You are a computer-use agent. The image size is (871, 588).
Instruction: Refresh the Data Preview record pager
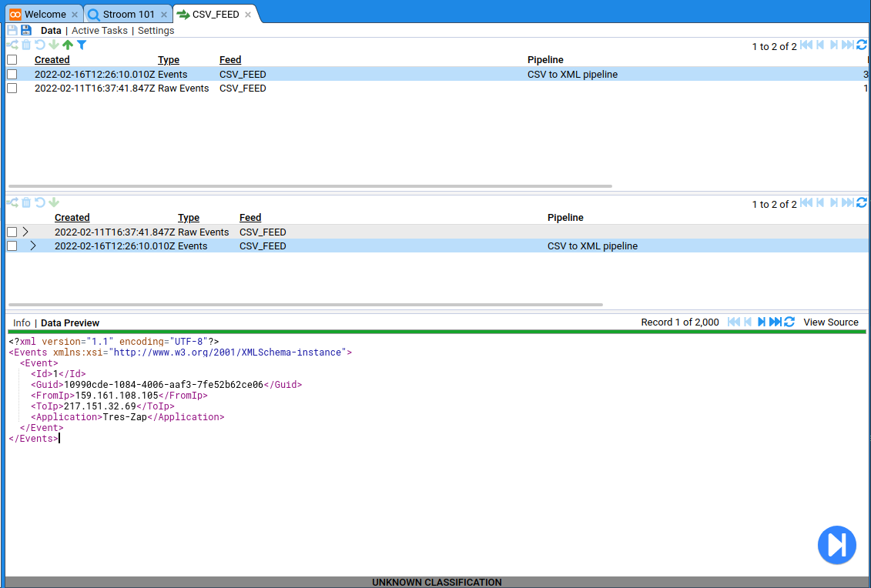tap(789, 322)
